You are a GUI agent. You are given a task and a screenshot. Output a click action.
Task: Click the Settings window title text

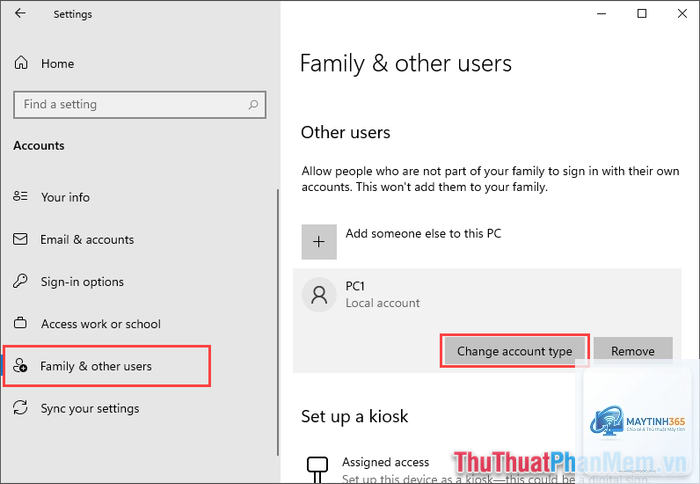(73, 14)
